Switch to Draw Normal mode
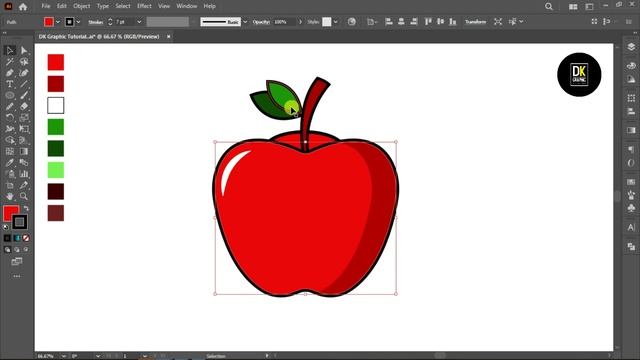640x360 pixels. 7,249
